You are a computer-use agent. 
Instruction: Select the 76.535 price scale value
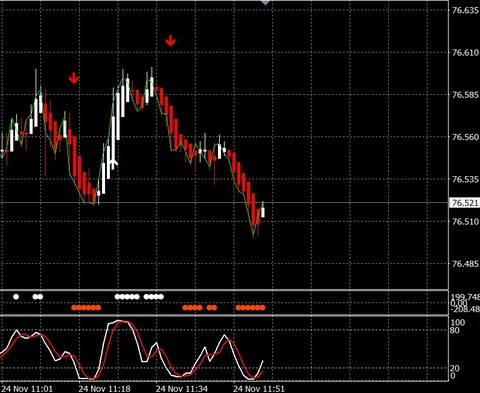click(465, 179)
